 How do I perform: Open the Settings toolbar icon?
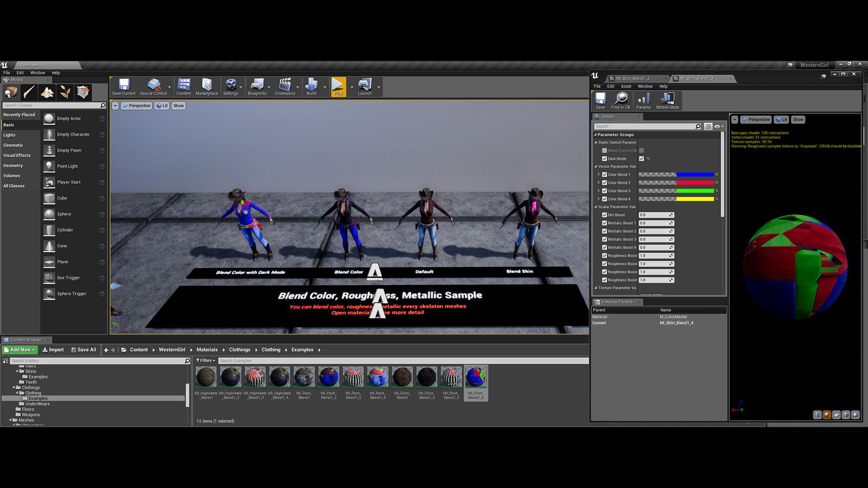[x=231, y=87]
